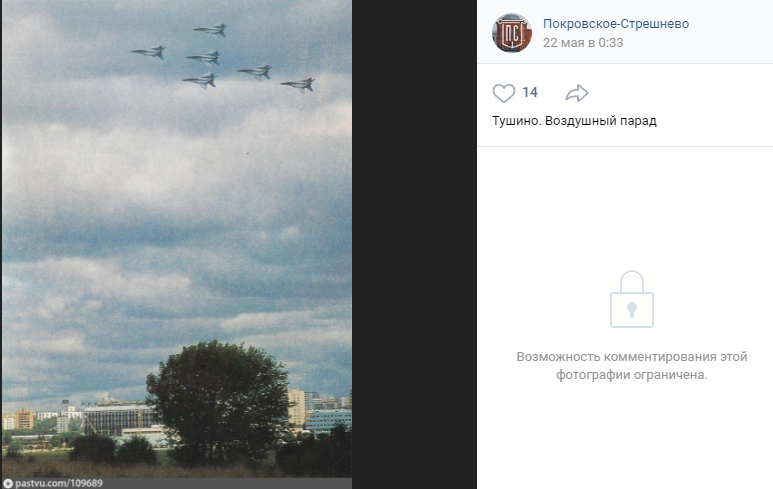View who liked via the 14 counter
Image resolution: width=773 pixels, height=489 pixels.
530,92
